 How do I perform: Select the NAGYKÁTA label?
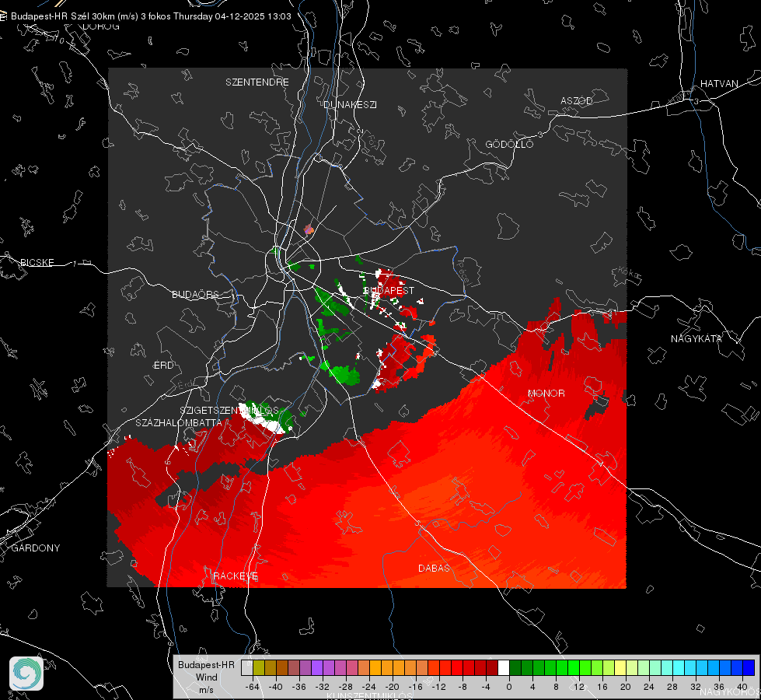pos(696,339)
